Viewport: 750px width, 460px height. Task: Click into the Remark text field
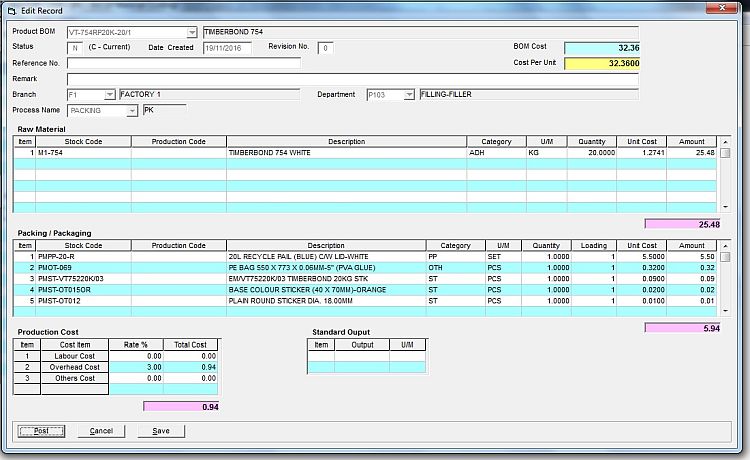pos(352,79)
